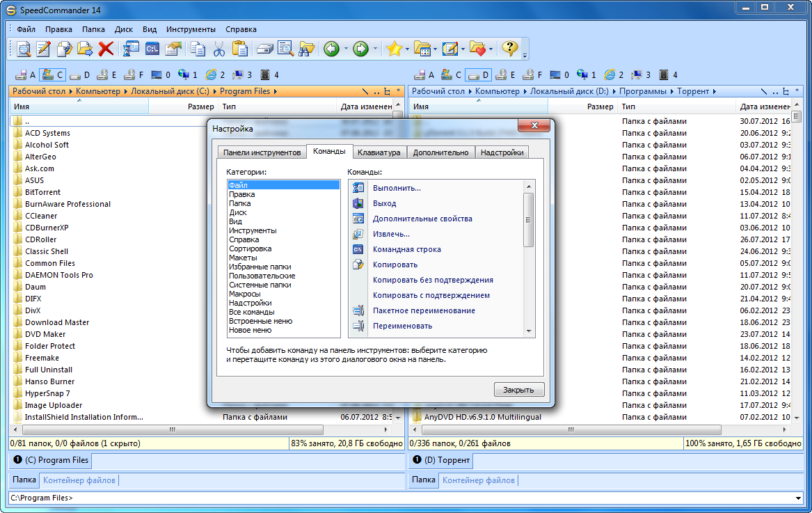Click the yellow star Favorites icon
The height and width of the screenshot is (513, 812).
click(394, 49)
